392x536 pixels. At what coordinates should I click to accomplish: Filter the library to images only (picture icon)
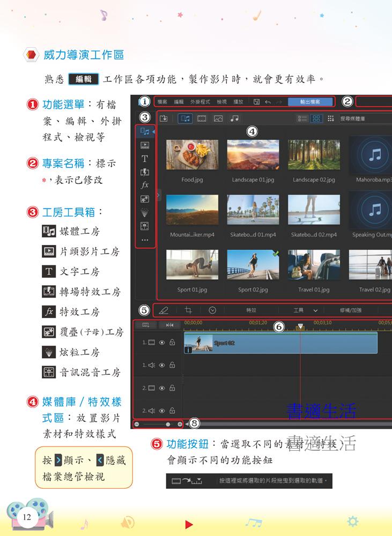coord(218,118)
